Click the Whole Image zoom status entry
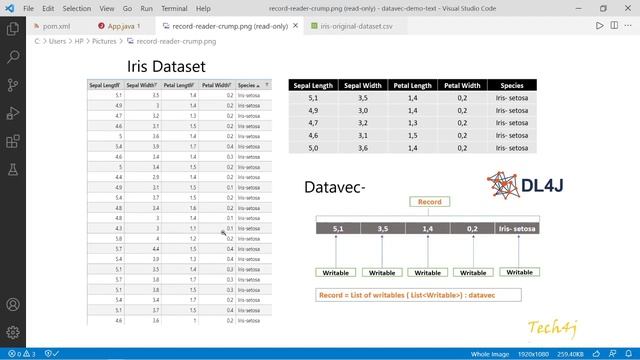The height and width of the screenshot is (360, 640). point(490,354)
